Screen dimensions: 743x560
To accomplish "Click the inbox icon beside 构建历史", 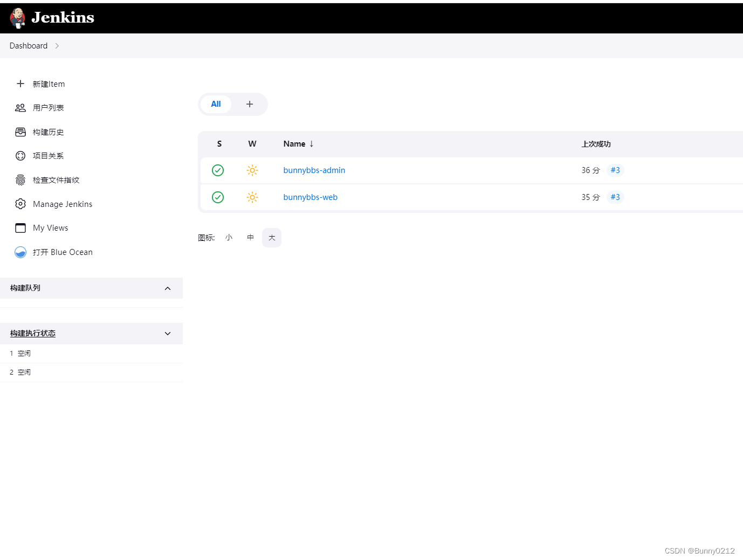I will (20, 132).
